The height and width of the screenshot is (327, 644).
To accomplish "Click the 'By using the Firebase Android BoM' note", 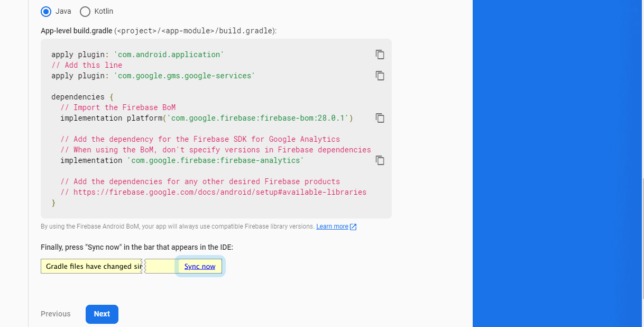I will coord(178,226).
